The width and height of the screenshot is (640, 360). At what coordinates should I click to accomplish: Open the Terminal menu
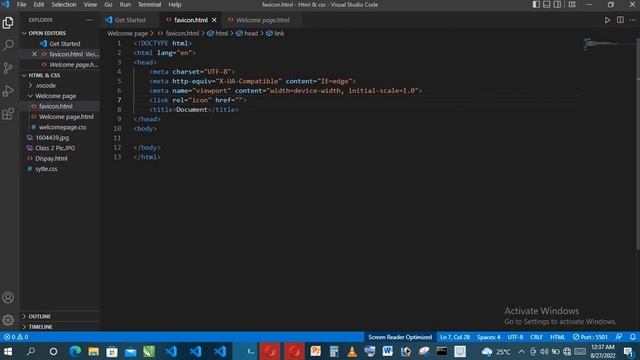(x=149, y=4)
